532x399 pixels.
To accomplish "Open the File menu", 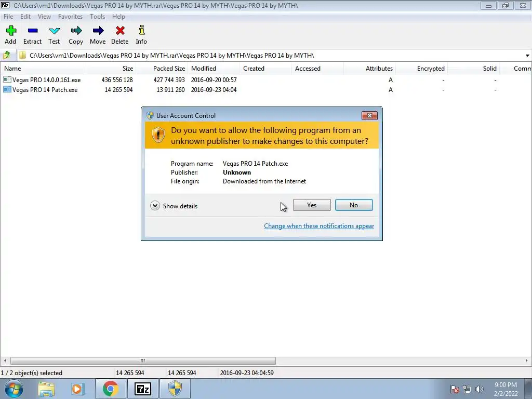I will pos(8,16).
